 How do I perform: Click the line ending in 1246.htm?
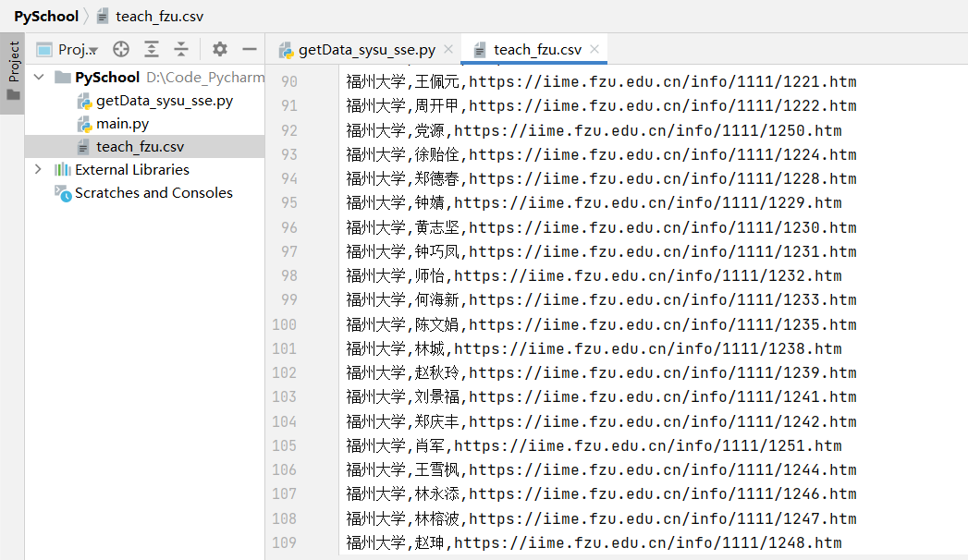[601, 494]
